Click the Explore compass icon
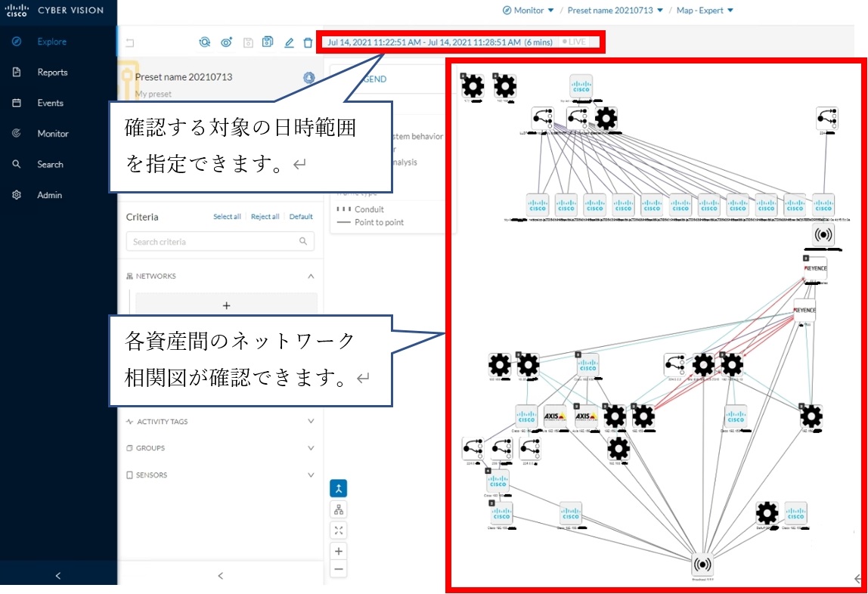Viewport: 868px width, 594px height. point(17,42)
